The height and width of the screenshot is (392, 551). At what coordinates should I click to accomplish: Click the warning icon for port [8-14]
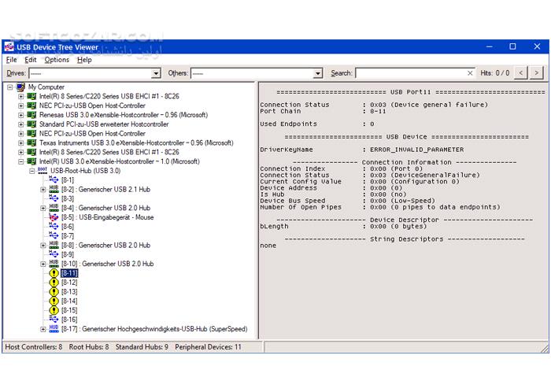click(x=54, y=301)
